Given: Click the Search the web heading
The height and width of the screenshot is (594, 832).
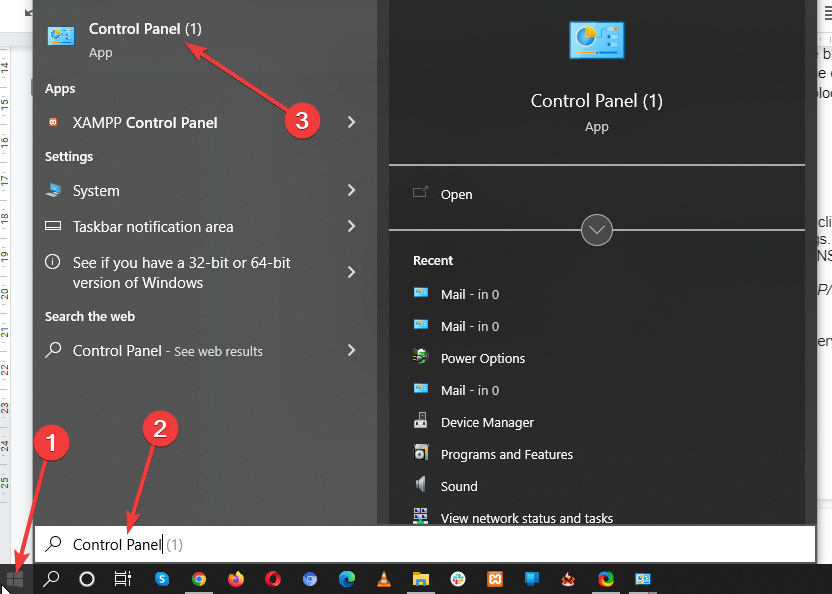Looking at the screenshot, I should [90, 316].
